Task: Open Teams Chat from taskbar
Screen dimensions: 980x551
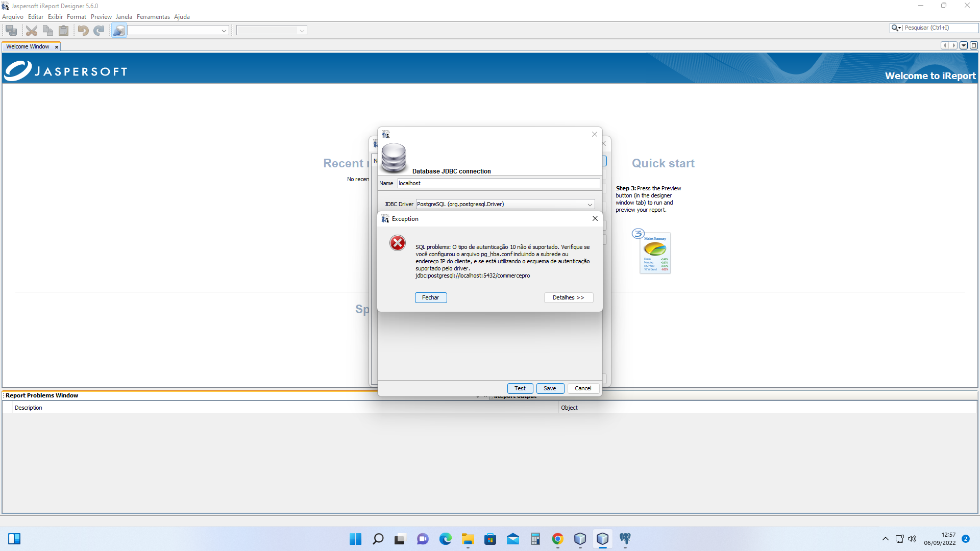Action: click(x=423, y=539)
